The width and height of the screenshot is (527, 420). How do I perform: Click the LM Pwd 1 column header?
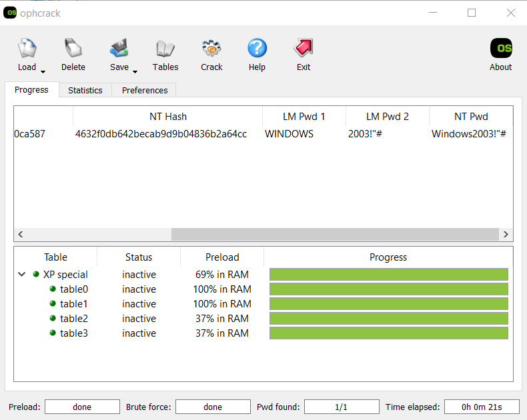coord(304,117)
